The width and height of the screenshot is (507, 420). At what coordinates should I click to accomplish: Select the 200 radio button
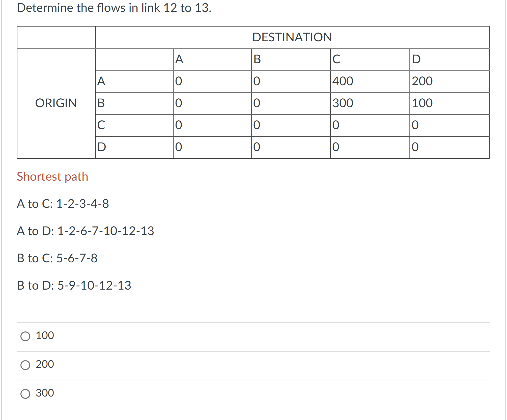pos(25,365)
